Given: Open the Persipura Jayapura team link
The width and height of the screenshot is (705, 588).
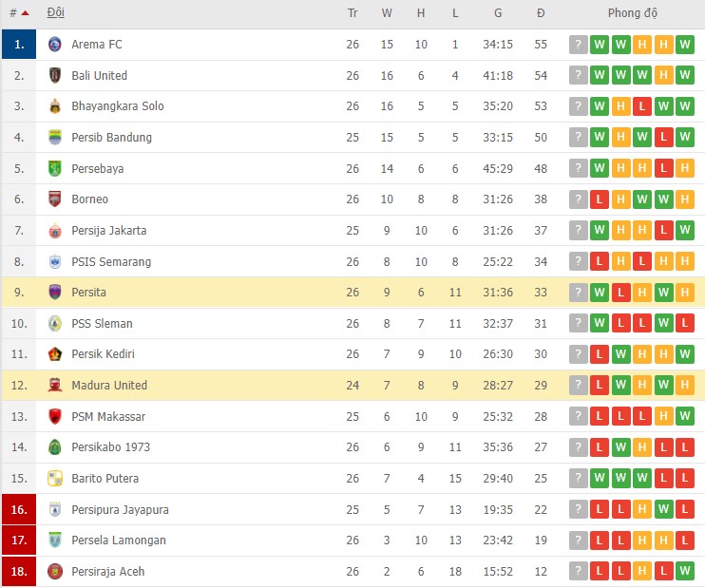Looking at the screenshot, I should tap(120, 510).
